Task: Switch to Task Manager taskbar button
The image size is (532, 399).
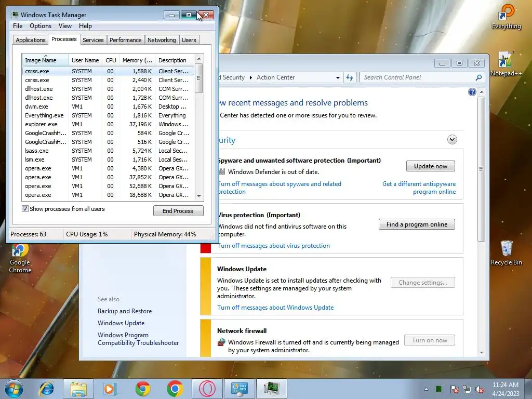Action: click(271, 389)
